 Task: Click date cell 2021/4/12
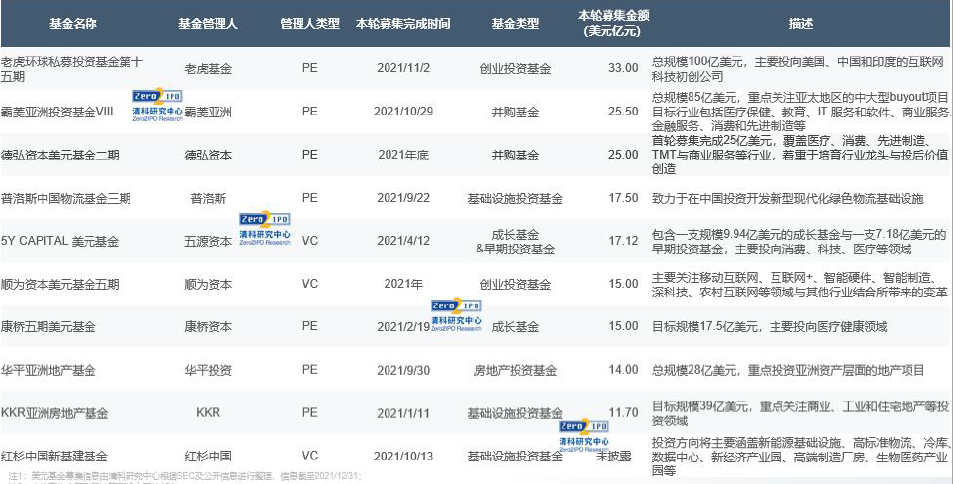(x=403, y=240)
